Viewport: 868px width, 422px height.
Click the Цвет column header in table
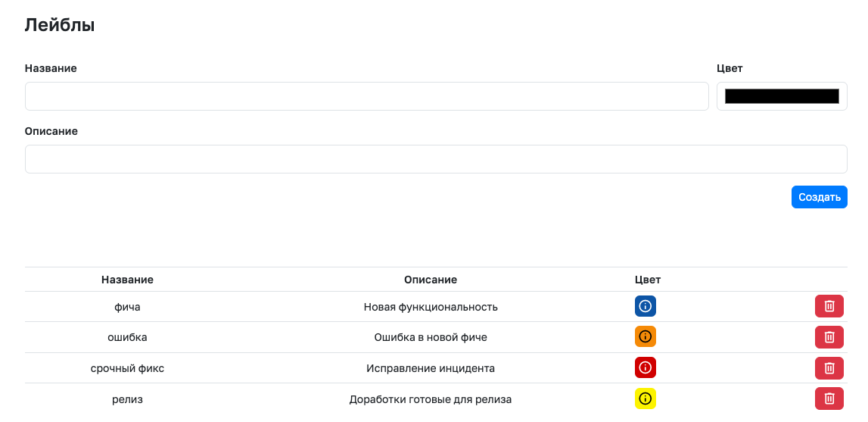(x=648, y=280)
